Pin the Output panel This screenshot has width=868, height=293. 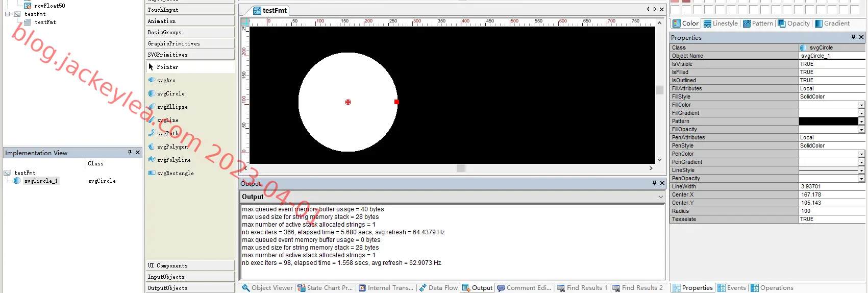(654, 183)
